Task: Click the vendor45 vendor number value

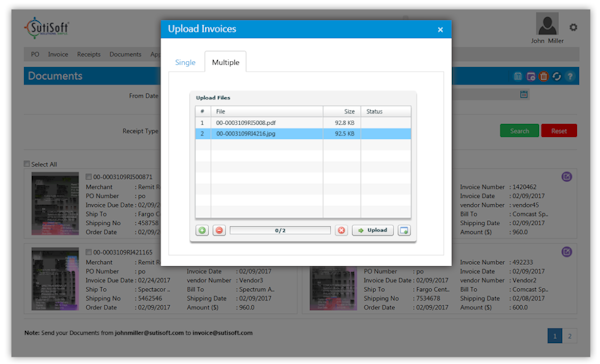Action: (525, 205)
